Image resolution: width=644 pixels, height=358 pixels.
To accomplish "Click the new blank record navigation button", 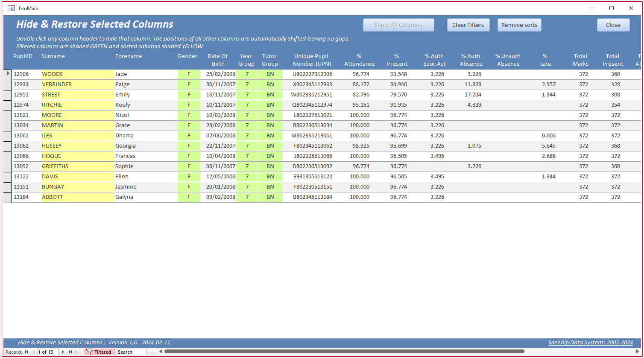I will (77, 352).
